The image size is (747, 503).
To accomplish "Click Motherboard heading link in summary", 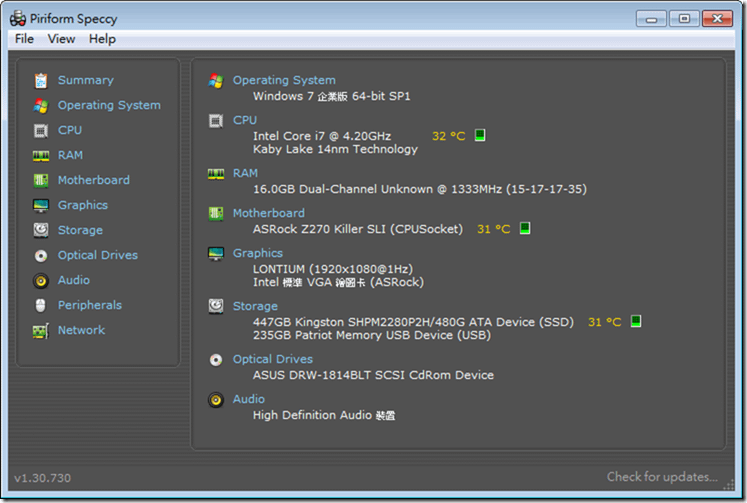I will pyautogui.click(x=269, y=213).
